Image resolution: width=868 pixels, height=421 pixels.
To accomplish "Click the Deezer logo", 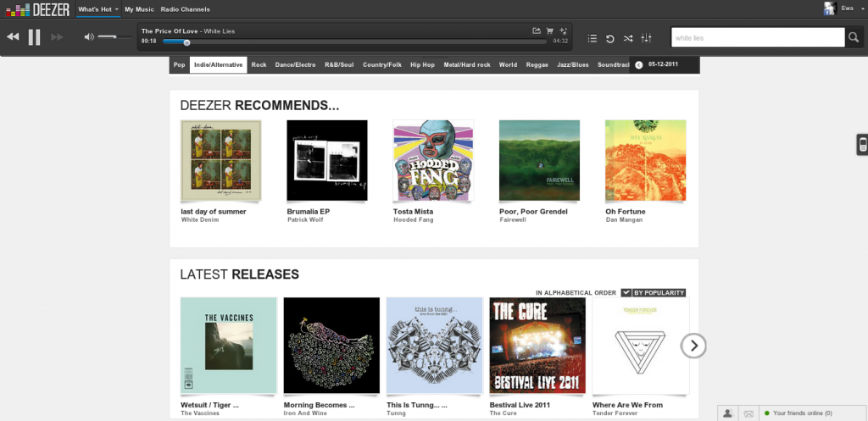I will pyautogui.click(x=37, y=8).
